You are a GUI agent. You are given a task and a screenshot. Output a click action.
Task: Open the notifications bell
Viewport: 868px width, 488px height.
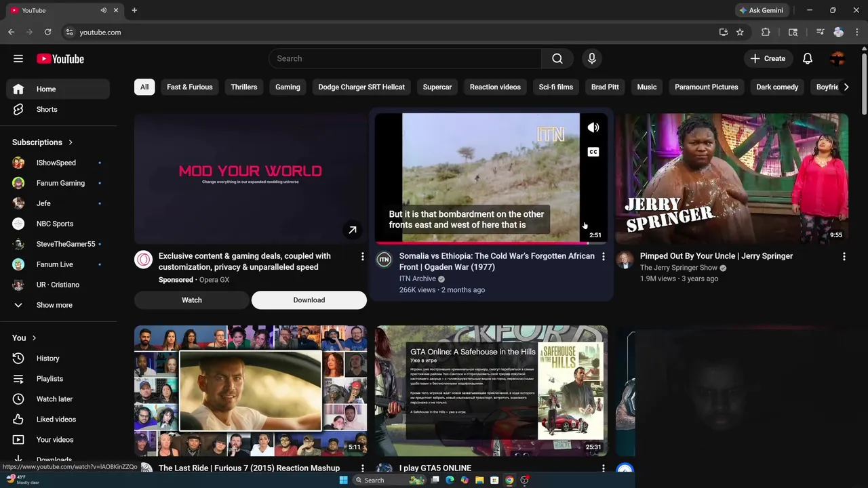pos(808,59)
